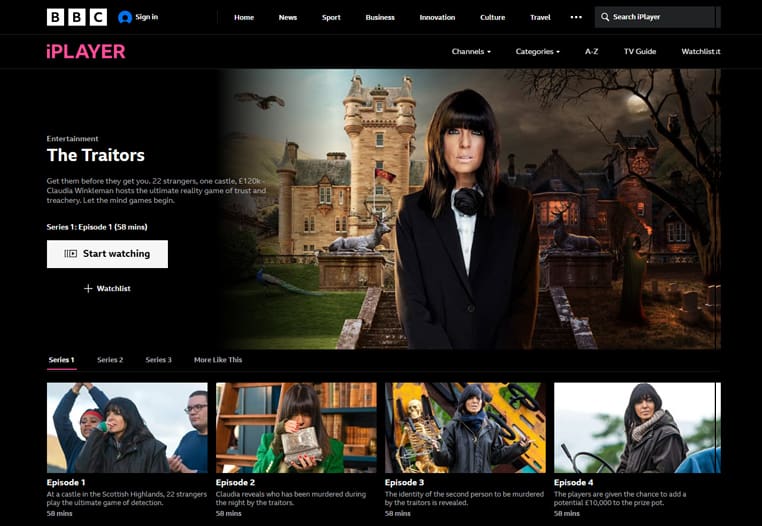This screenshot has width=762, height=526.
Task: Select the Series 1 tab
Action: 62,360
